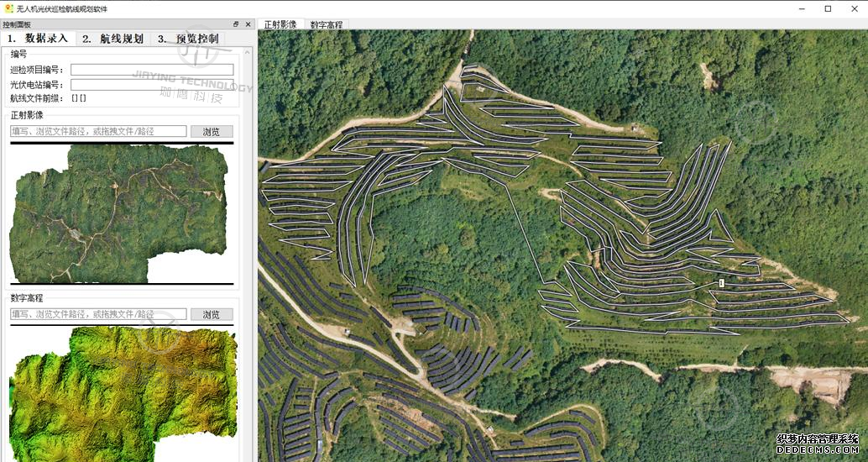Focus the 巡检项目编号 input field

pyautogui.click(x=152, y=70)
